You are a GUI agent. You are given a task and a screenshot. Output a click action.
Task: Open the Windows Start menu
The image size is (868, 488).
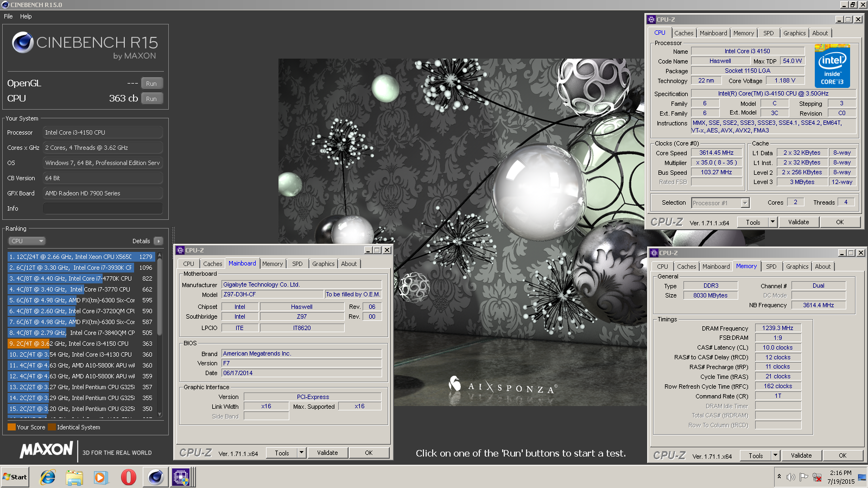point(15,477)
